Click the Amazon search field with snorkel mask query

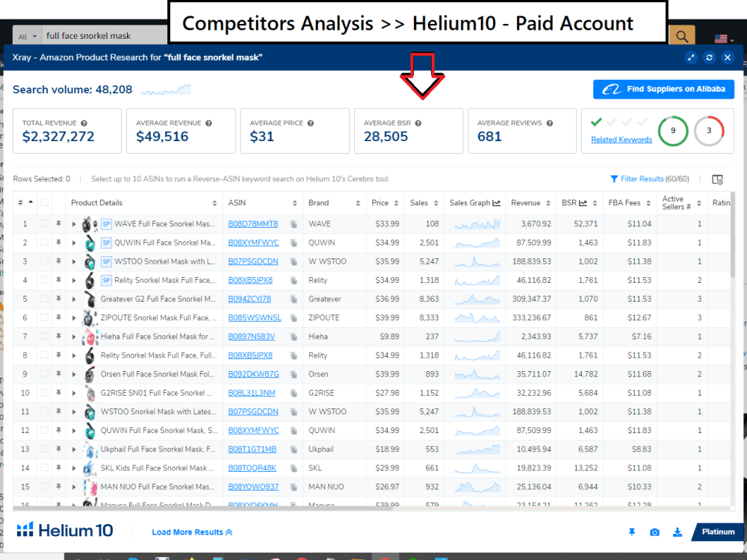point(105,36)
